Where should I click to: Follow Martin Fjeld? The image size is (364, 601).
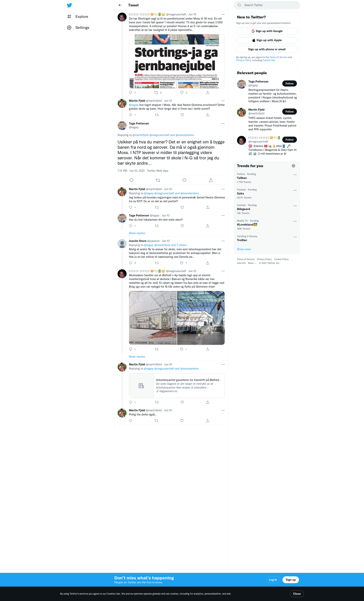pyautogui.click(x=289, y=112)
